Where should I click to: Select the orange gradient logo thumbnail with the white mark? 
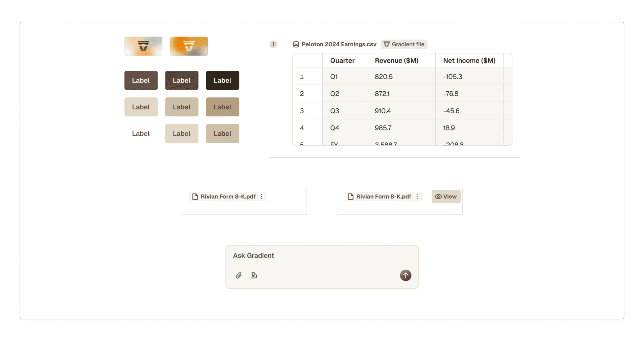[x=189, y=46]
